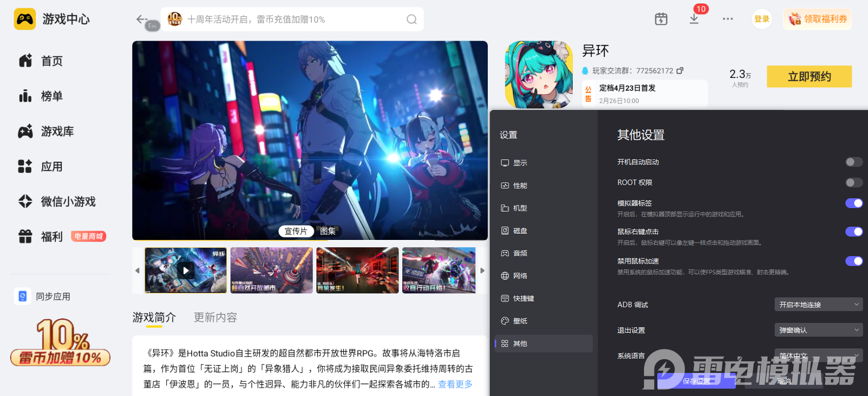Open the 福利 benefits page

[x=41, y=237]
